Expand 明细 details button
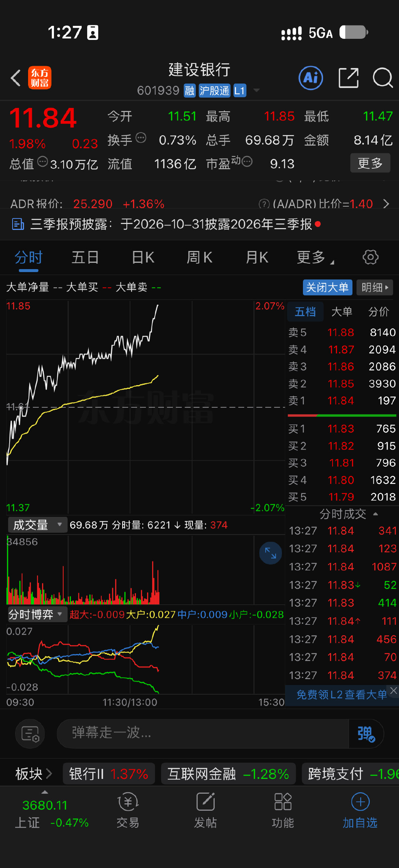Image resolution: width=399 pixels, height=868 pixels. pyautogui.click(x=375, y=287)
